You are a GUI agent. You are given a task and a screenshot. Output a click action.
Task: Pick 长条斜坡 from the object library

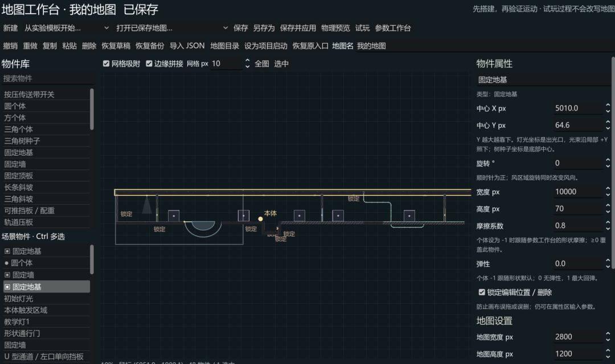[x=46, y=187]
